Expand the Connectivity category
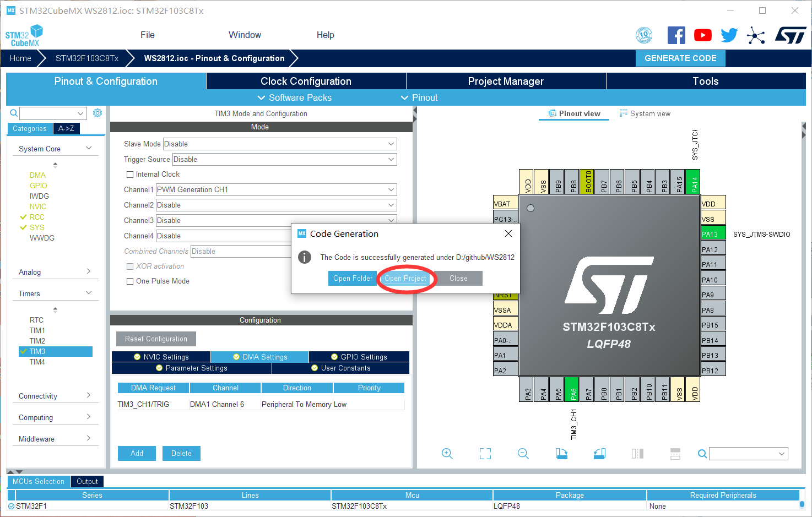This screenshot has height=517, width=812. click(x=55, y=396)
